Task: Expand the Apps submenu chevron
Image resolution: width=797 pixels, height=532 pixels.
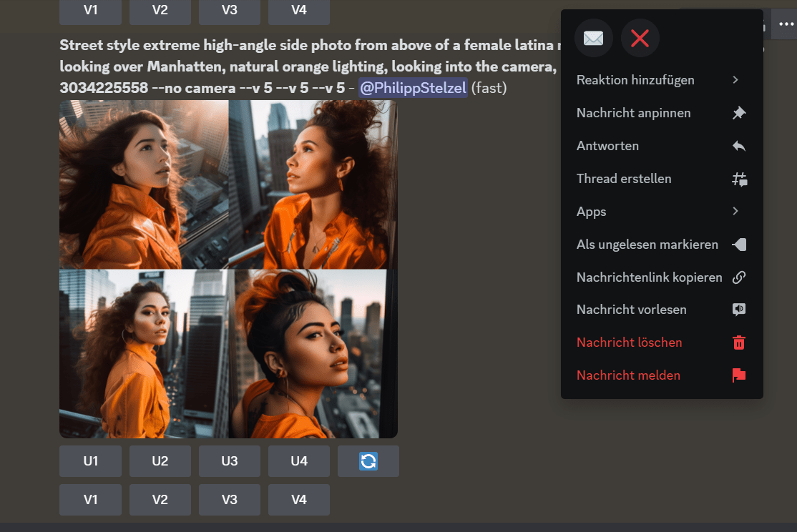Action: click(735, 211)
